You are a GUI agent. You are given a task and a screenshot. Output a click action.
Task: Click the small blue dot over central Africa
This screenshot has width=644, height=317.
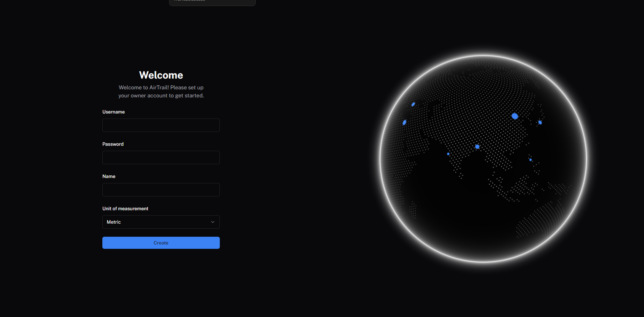click(448, 154)
